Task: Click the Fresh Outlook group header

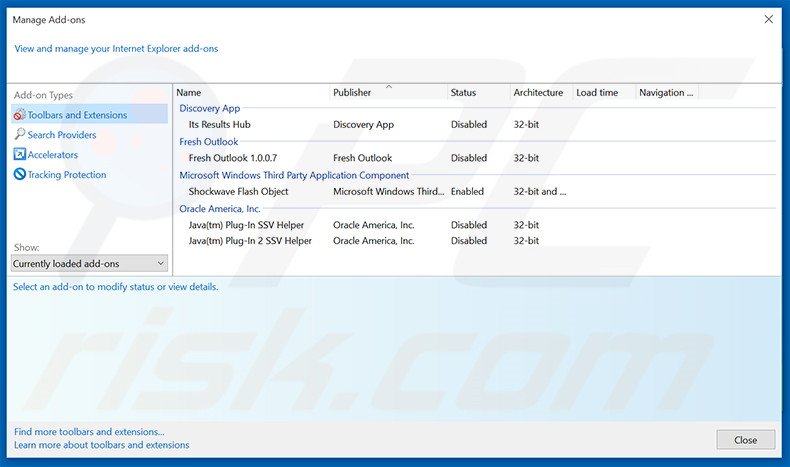Action: [209, 142]
